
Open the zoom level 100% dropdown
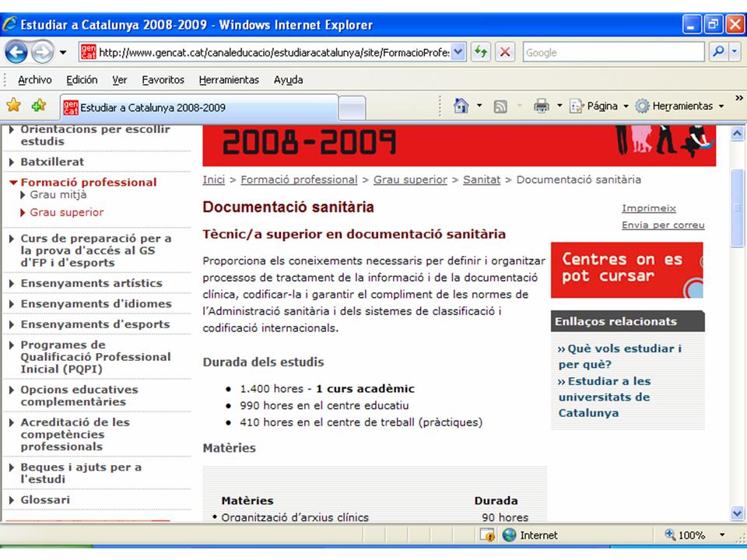(x=722, y=535)
